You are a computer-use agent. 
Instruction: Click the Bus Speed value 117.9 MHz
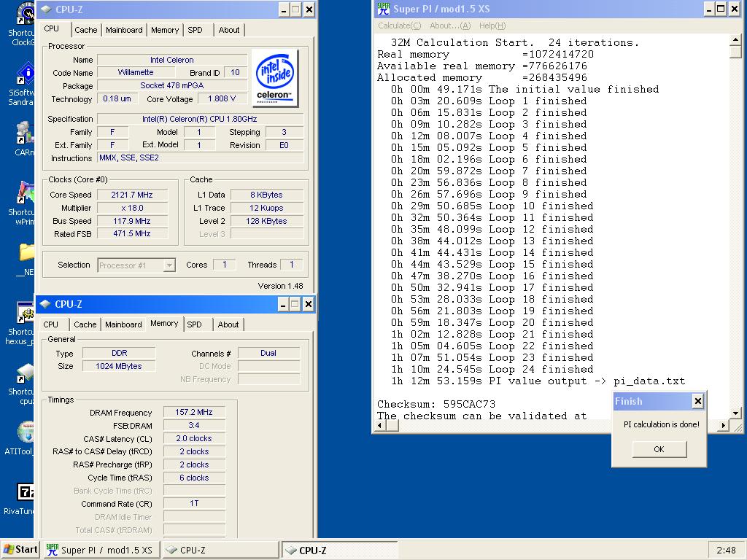point(132,221)
